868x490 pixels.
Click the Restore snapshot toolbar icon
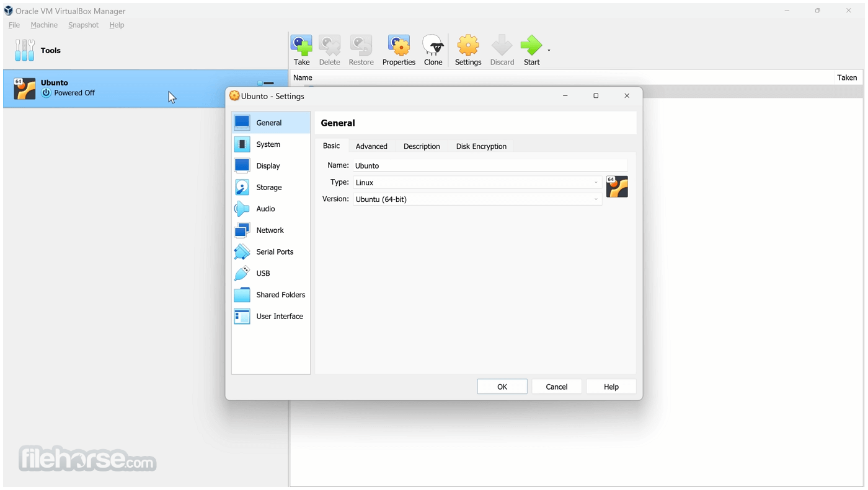tap(361, 50)
